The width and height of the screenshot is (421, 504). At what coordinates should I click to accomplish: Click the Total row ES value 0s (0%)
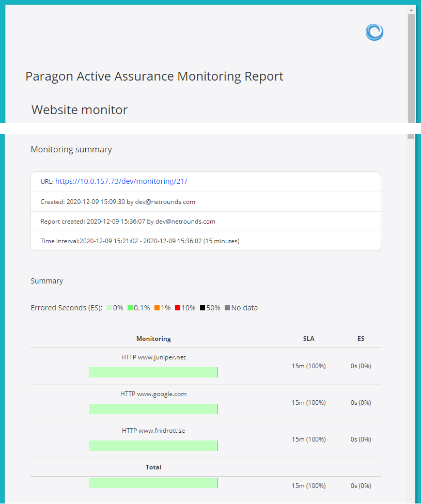(361, 486)
